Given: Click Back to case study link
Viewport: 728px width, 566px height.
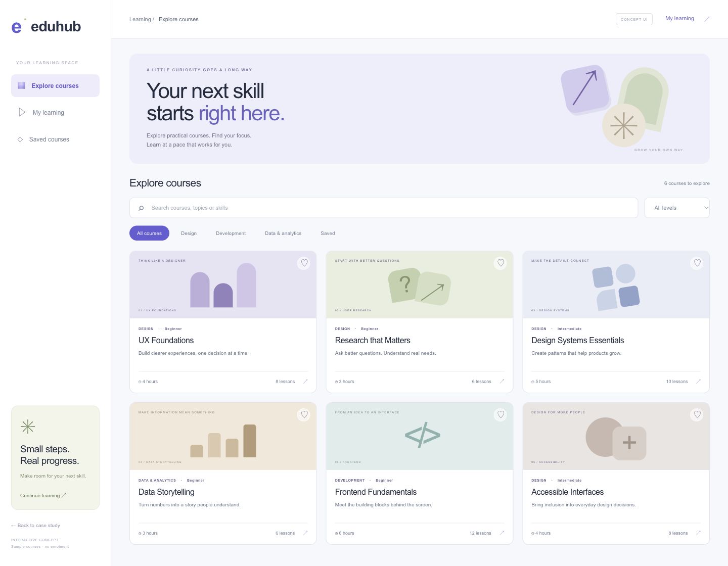Looking at the screenshot, I should click(x=35, y=526).
